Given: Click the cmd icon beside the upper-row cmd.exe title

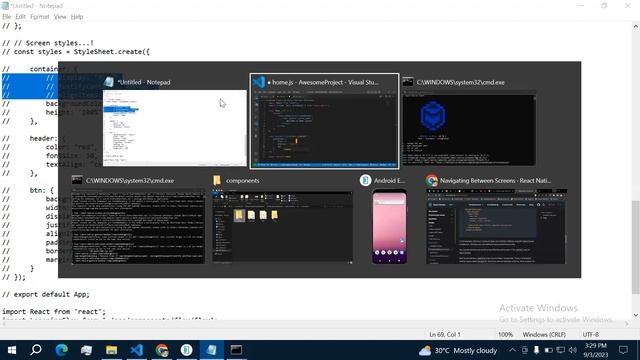Looking at the screenshot, I should [x=408, y=82].
